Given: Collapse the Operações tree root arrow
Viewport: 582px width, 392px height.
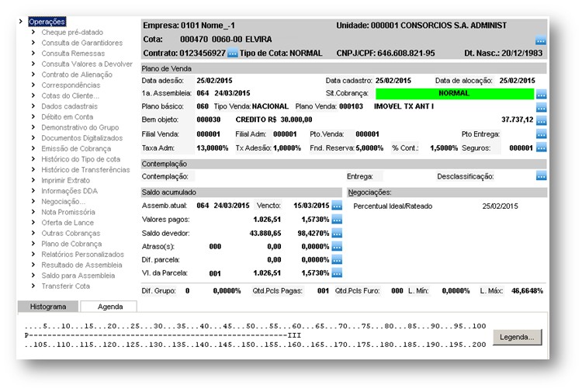Looking at the screenshot, I should coord(21,22).
